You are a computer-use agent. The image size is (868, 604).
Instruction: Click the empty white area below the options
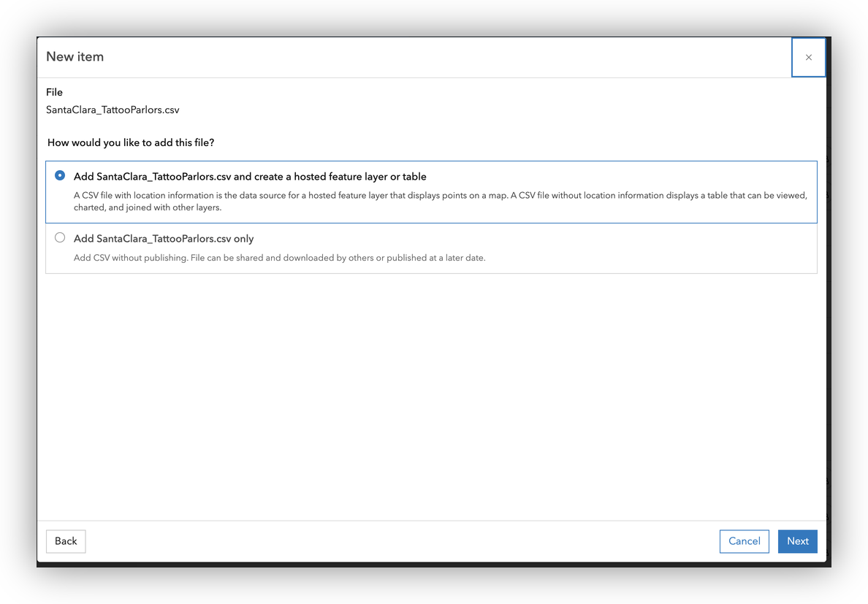tap(431, 394)
